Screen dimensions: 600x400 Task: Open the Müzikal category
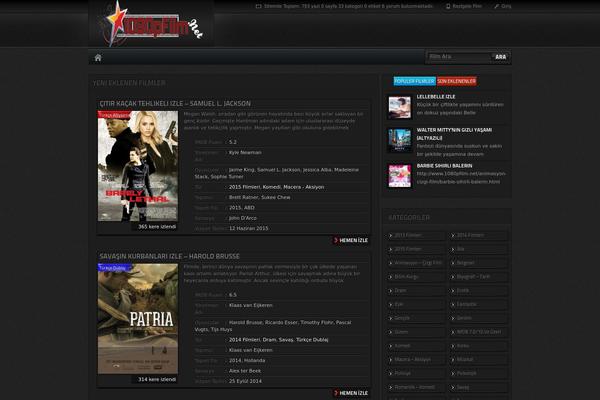478,359
